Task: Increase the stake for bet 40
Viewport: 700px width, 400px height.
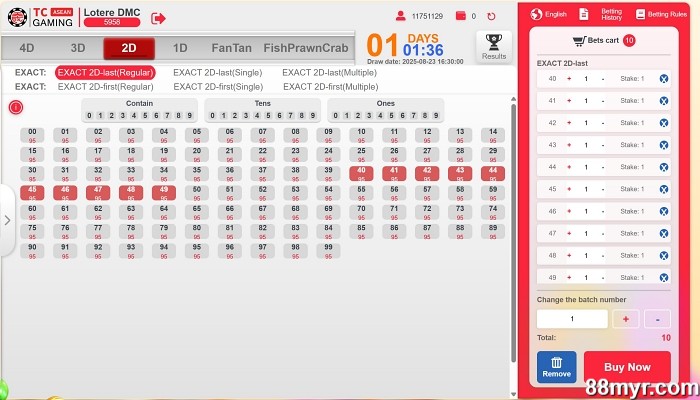Action: click(x=569, y=79)
